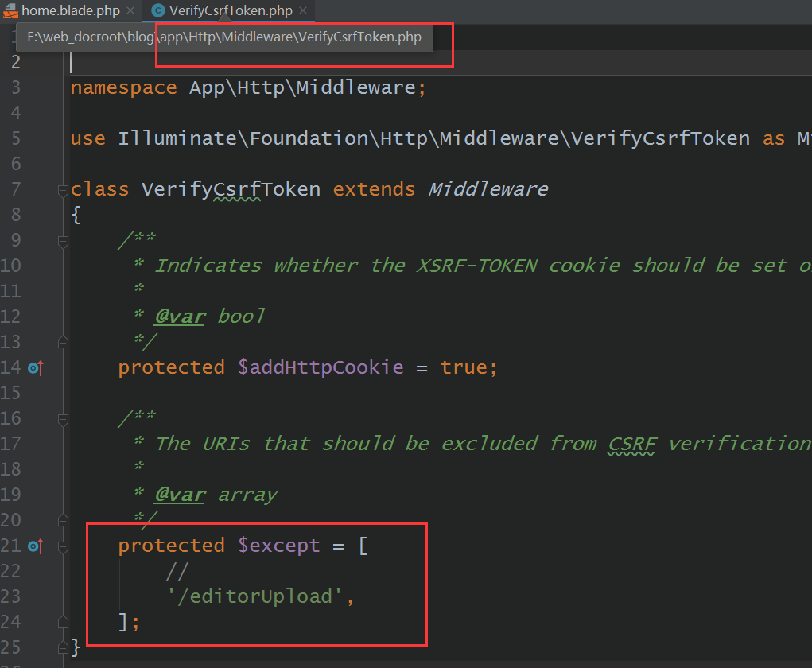
Task: Click the italic Middleware parent class name
Action: (x=488, y=189)
